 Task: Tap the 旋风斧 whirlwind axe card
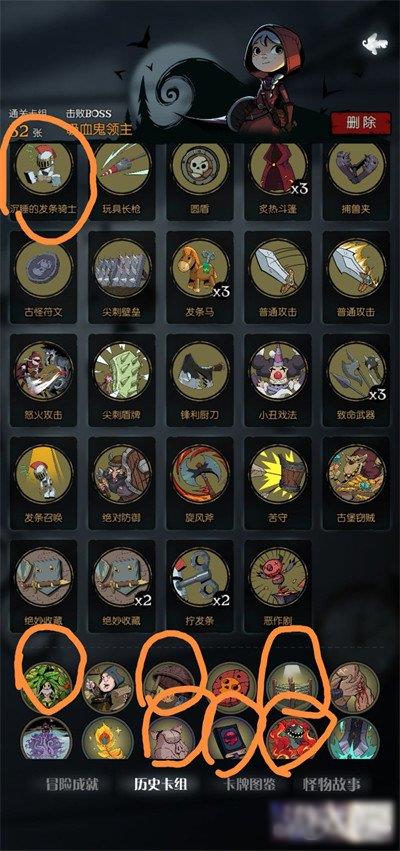(200, 482)
